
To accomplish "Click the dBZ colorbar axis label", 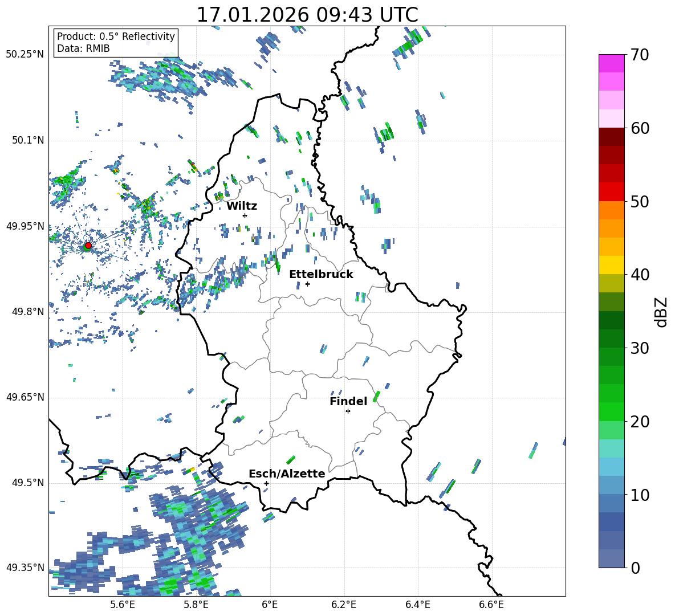I will click(662, 312).
